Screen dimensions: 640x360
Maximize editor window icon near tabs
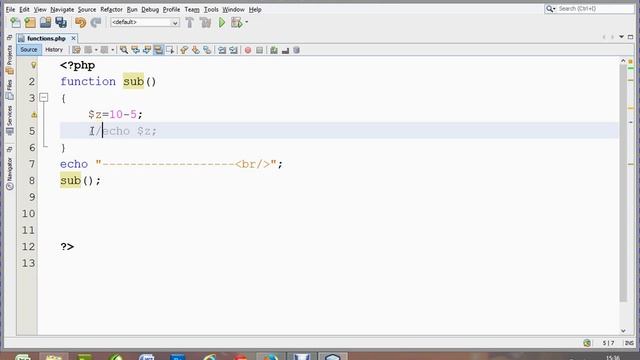coord(630,37)
